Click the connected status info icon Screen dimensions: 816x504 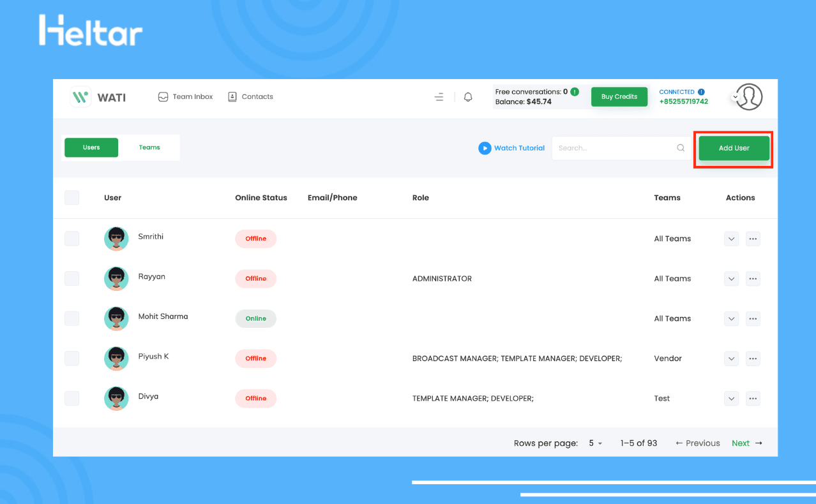(x=701, y=92)
